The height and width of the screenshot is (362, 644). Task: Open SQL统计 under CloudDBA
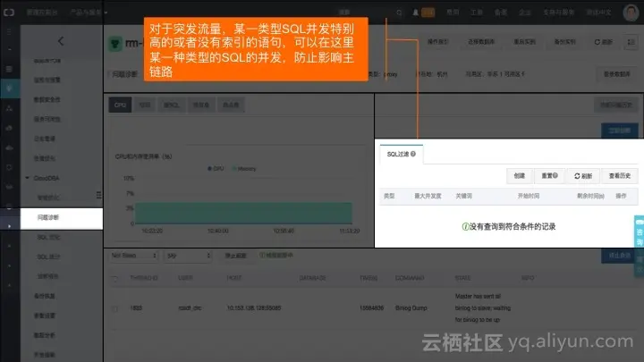(x=48, y=257)
